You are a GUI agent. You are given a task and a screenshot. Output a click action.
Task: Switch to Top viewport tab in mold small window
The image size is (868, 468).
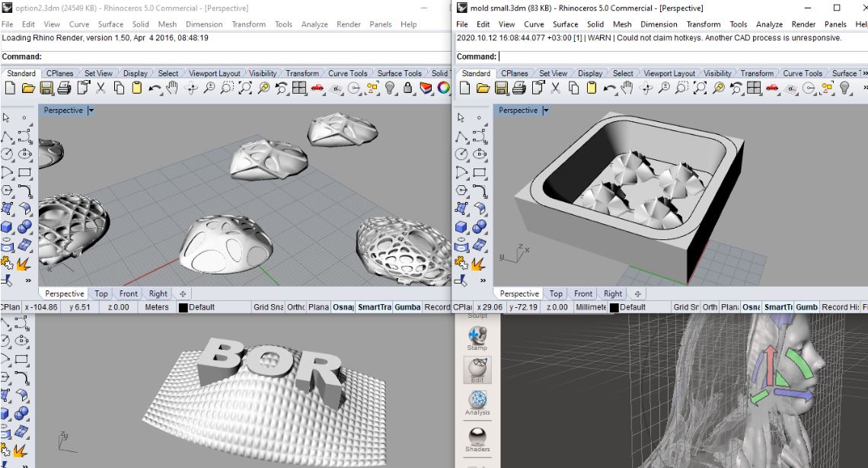[557, 294]
